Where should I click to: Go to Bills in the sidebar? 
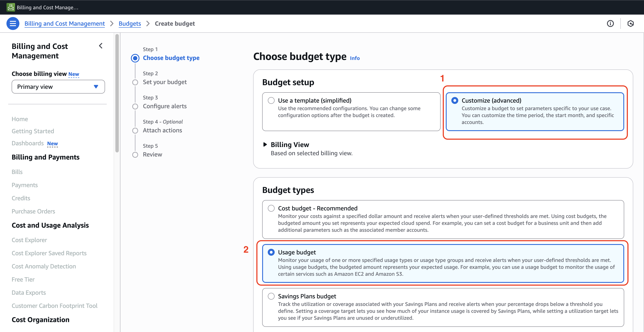(17, 172)
